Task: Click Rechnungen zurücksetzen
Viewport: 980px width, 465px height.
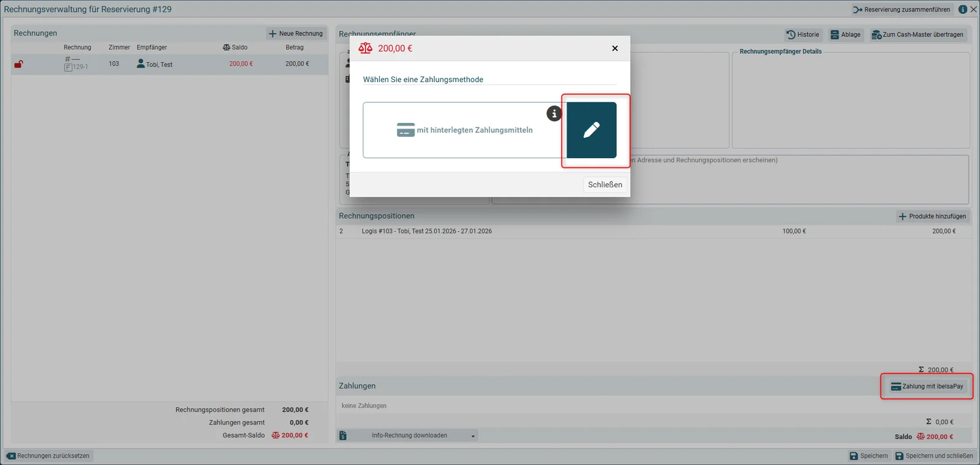Action: 48,456
